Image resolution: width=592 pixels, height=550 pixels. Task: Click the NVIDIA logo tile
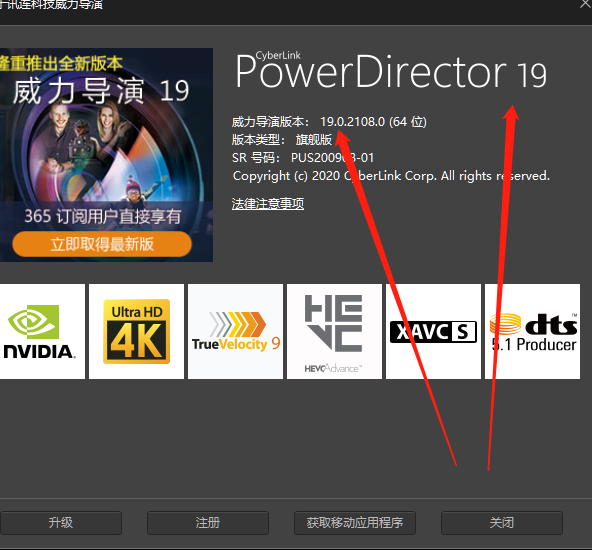[x=42, y=331]
